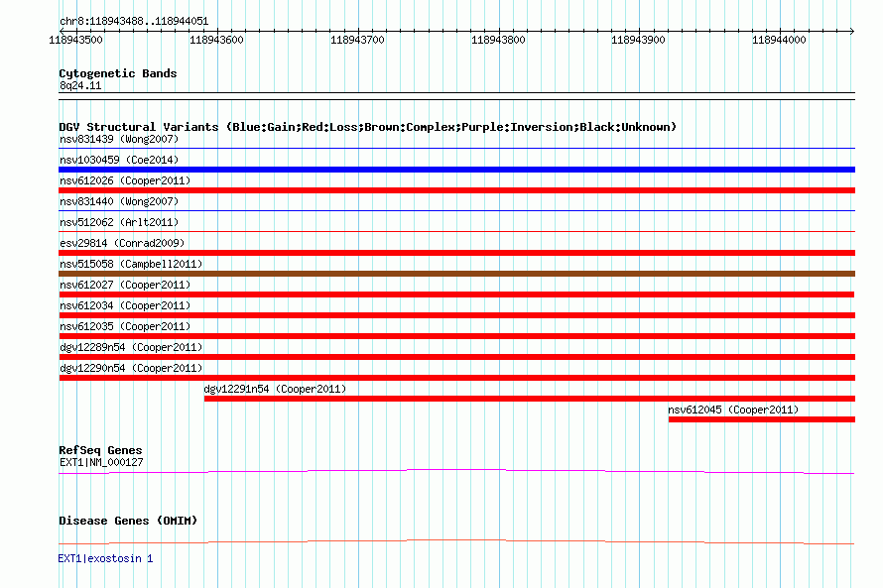Screen dimensions: 883x588
Task: Click the dgv12291n54 Cooper2011 red bar
Action: 530,399
